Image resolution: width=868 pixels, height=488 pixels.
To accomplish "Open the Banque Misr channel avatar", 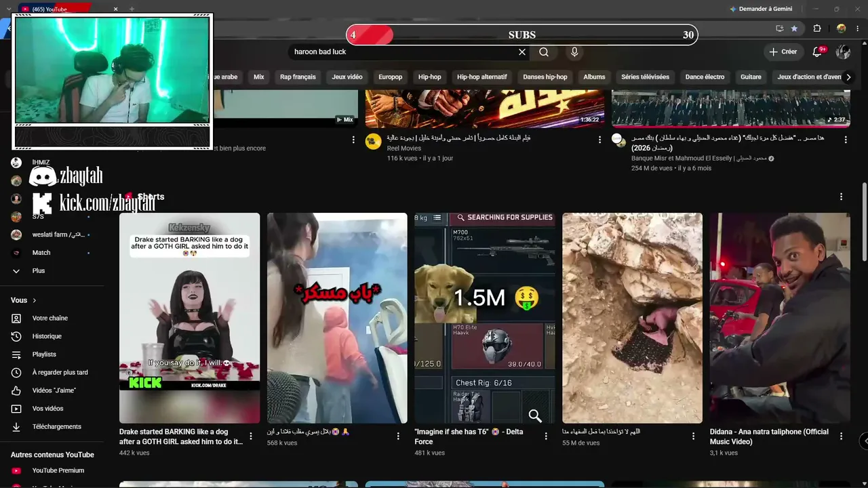I will tap(618, 140).
